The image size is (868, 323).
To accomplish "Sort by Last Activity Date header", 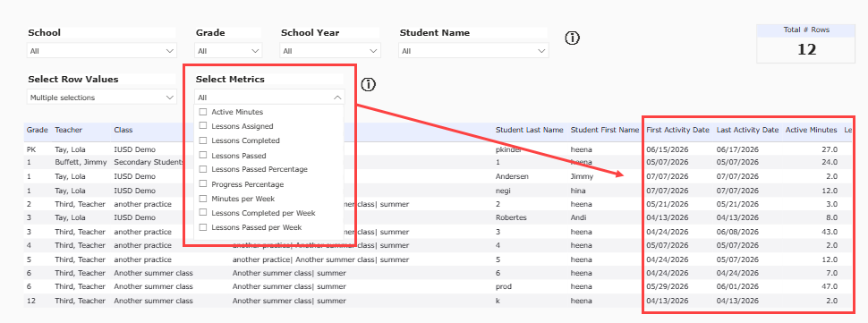I will 747,130.
